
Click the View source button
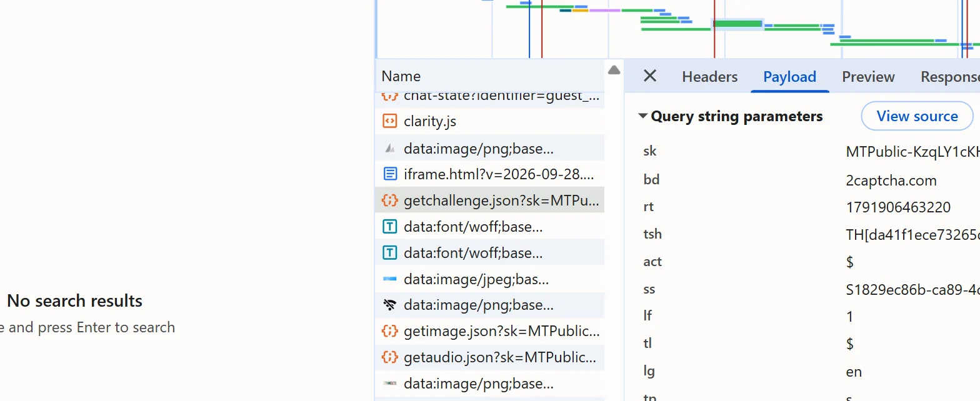coord(917,116)
